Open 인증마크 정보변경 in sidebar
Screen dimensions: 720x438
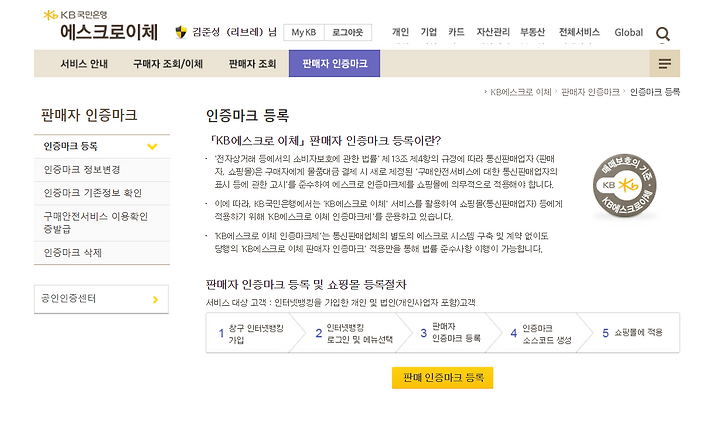click(102, 170)
